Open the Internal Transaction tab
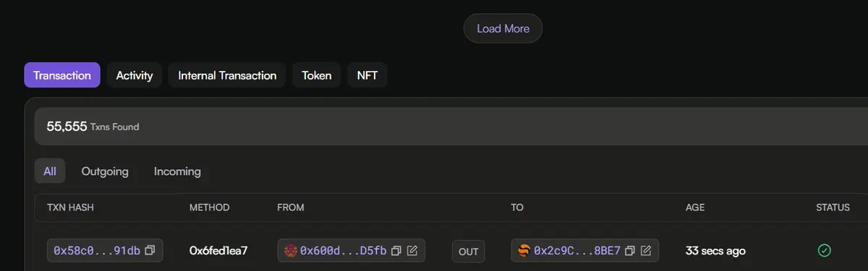Image resolution: width=868 pixels, height=271 pixels. 227,75
